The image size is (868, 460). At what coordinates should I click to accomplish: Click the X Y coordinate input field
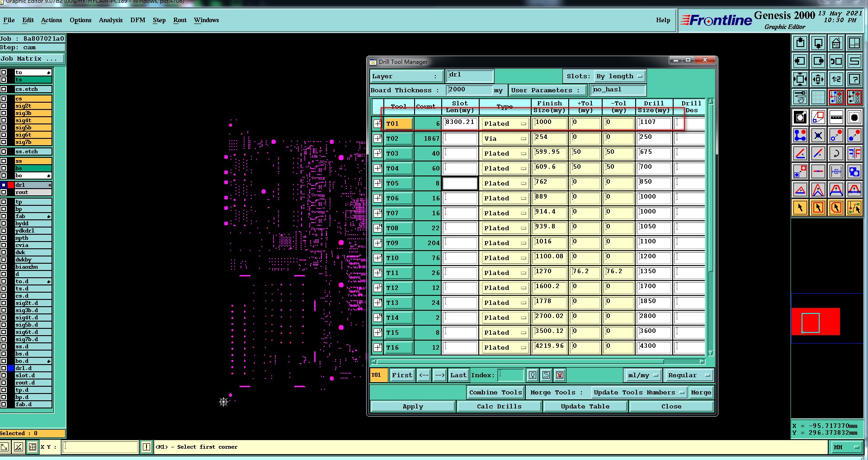coord(100,447)
